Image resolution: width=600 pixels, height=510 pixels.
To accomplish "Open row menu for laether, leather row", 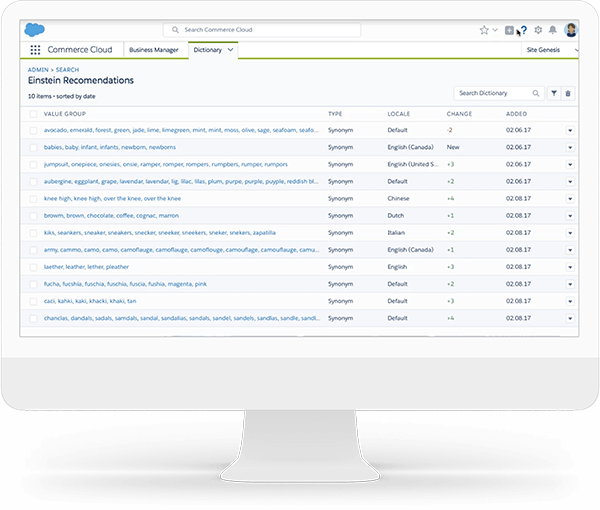I will click(570, 267).
